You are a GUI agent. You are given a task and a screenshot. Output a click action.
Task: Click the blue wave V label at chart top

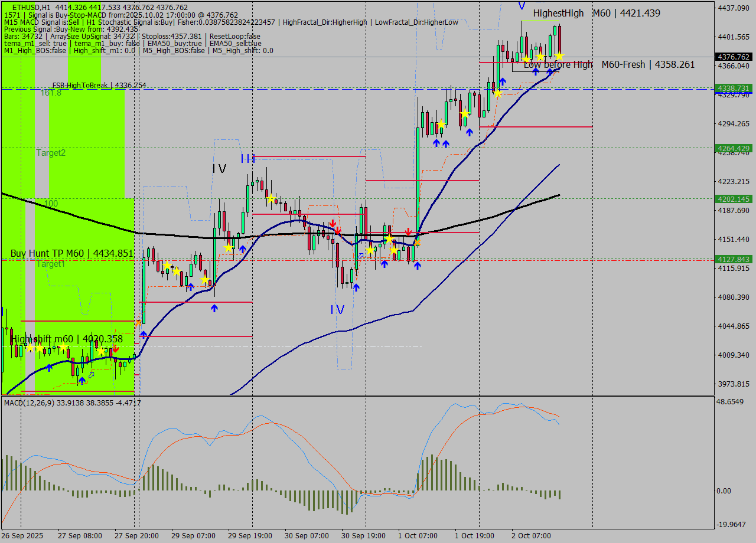coord(521,6)
